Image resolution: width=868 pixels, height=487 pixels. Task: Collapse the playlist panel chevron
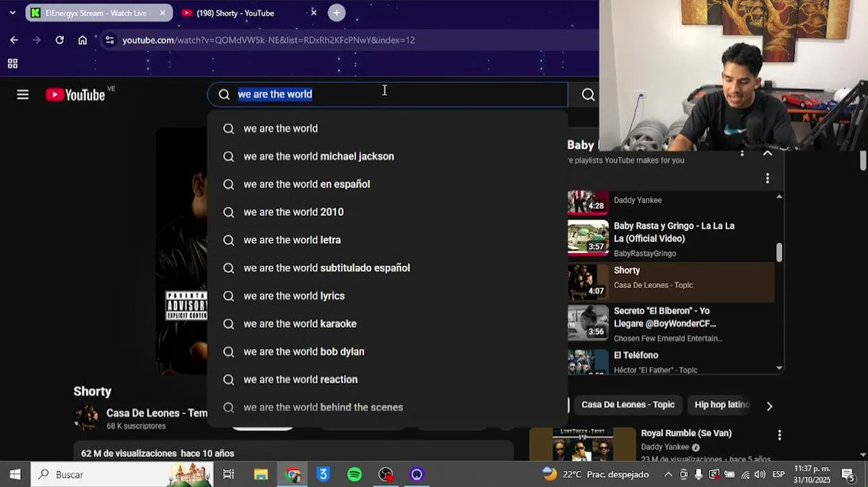coord(767,153)
